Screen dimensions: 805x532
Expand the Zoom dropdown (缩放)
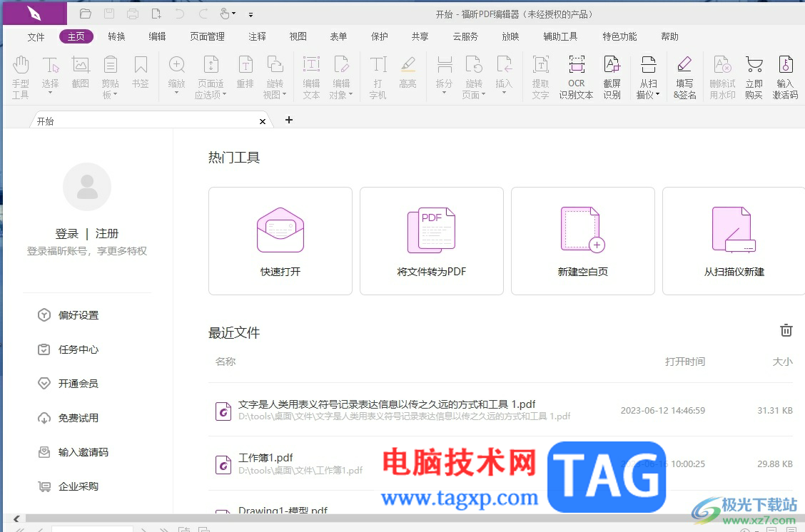[176, 93]
